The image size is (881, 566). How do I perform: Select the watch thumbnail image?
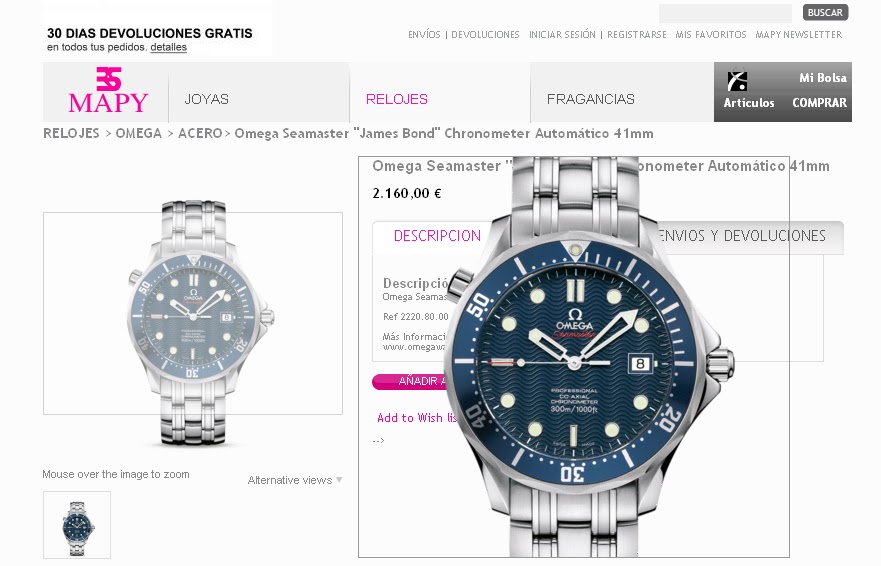point(77,525)
